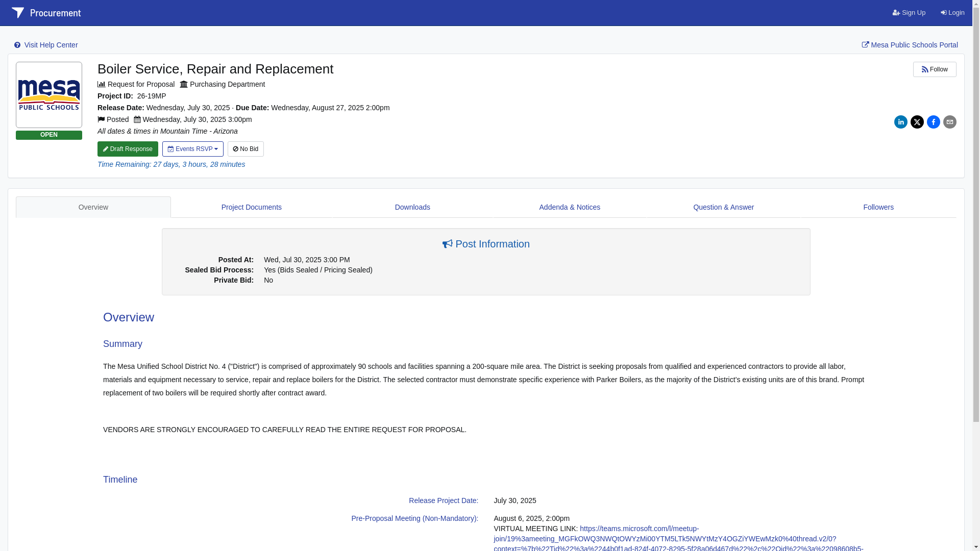Visit the Help Center link
This screenshot has height=551, width=980.
click(46, 45)
